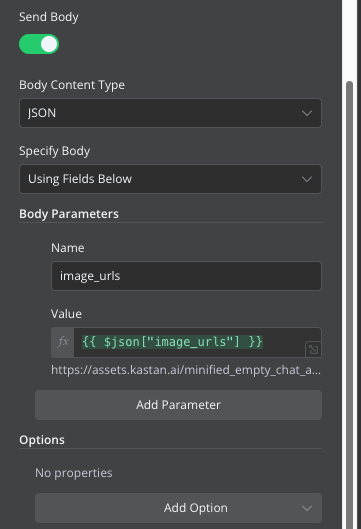Click the fx expression icon

tap(63, 342)
